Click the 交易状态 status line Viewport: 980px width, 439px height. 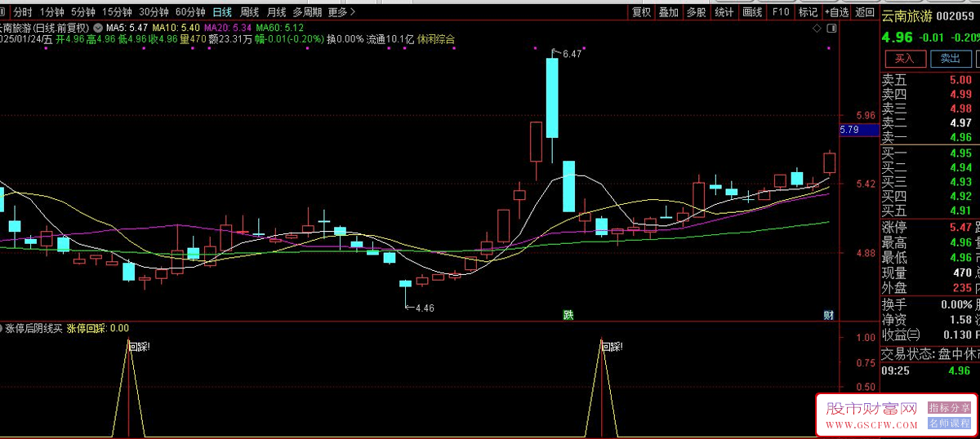pyautogui.click(x=929, y=355)
